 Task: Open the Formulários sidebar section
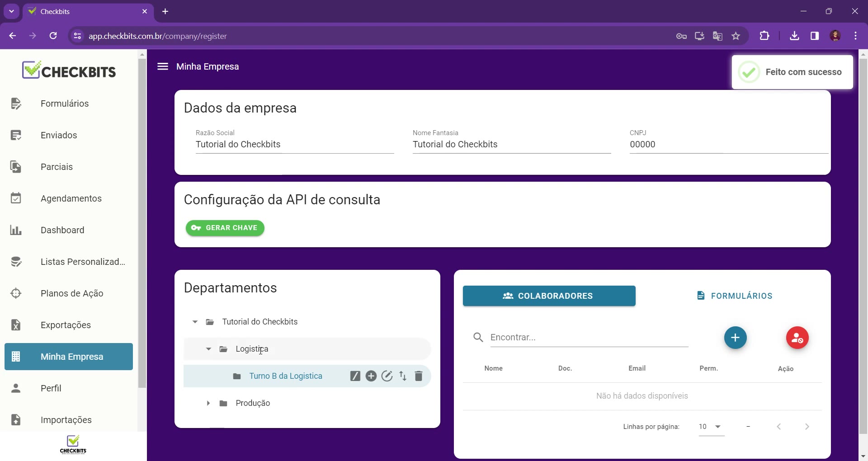click(69, 103)
